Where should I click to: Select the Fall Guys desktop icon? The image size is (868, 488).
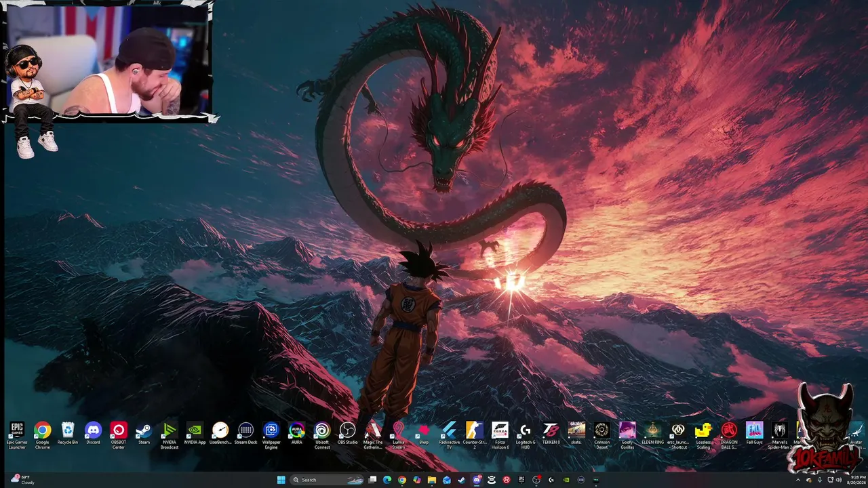(x=754, y=433)
